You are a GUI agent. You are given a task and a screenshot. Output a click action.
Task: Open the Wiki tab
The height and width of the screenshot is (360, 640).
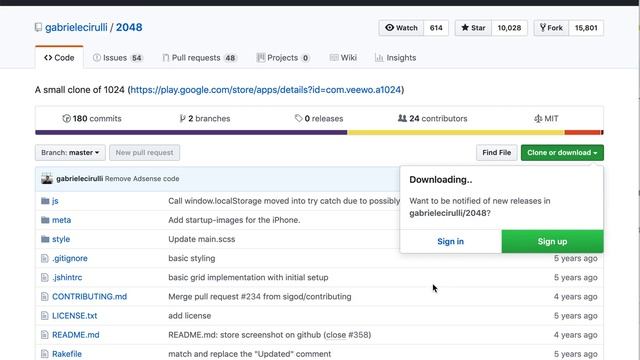[343, 58]
